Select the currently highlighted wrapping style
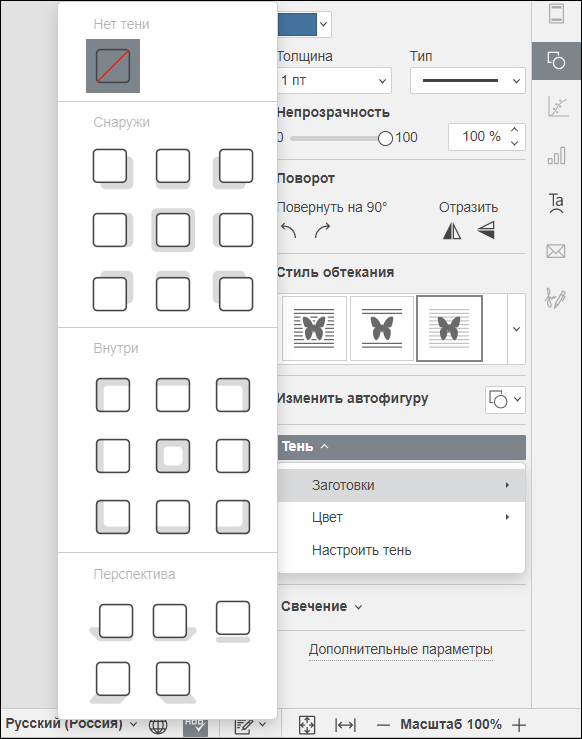Viewport: 582px width, 739px height. tap(450, 328)
